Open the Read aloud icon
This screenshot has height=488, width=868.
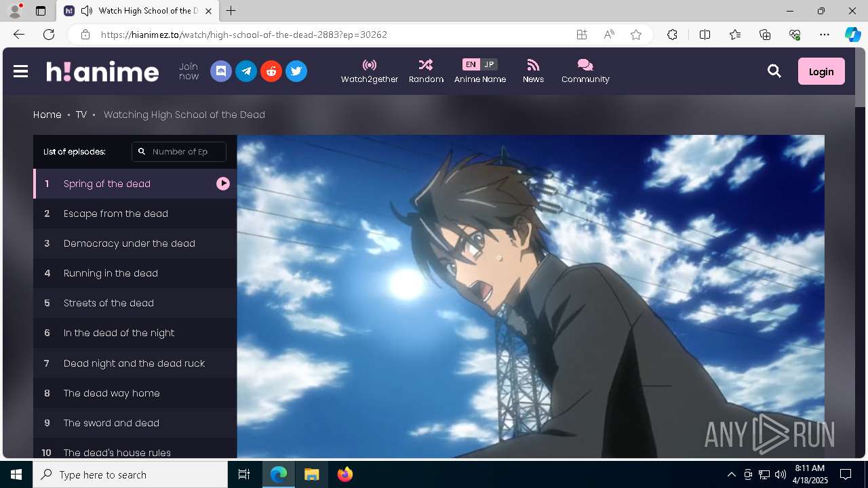[609, 35]
